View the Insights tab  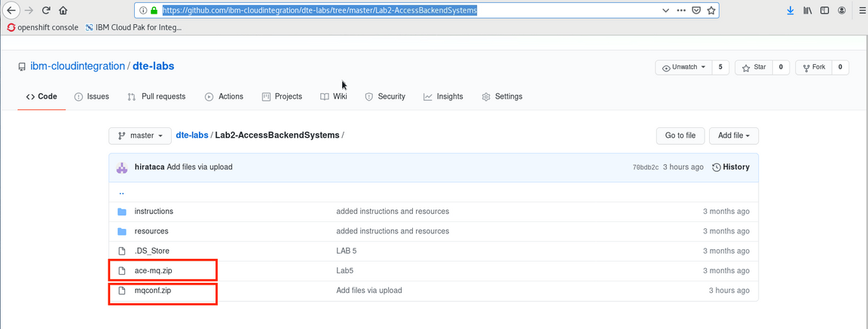443,96
